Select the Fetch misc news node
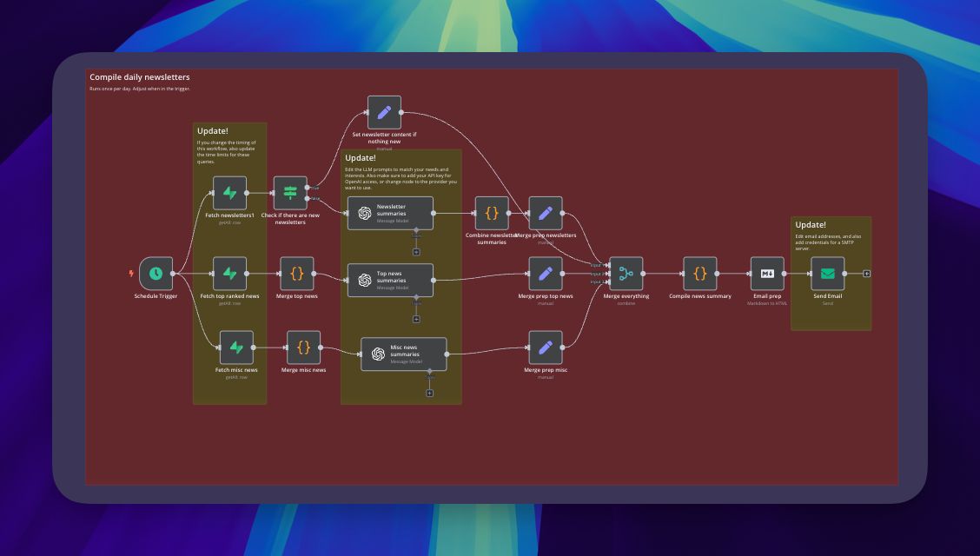 236,347
